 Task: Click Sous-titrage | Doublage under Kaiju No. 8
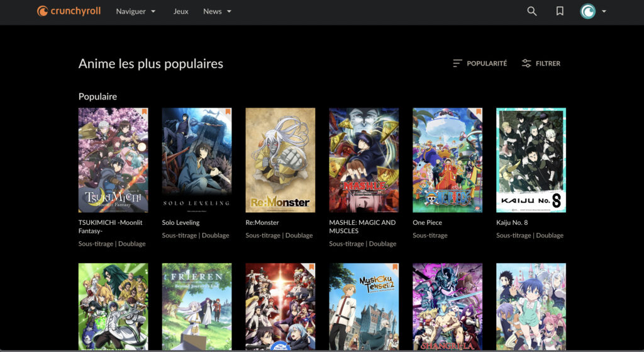click(530, 236)
